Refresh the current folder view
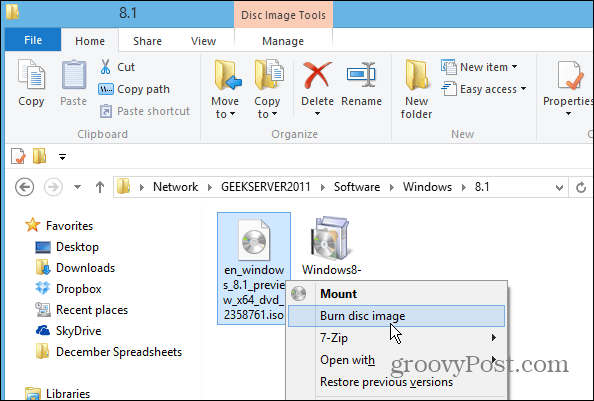This screenshot has height=401, width=594. tap(581, 187)
